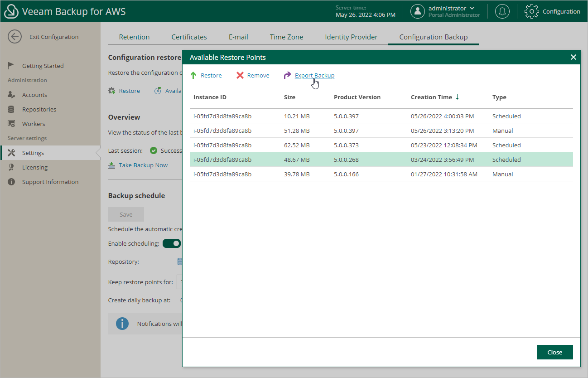Sort by Creation Time column arrow
This screenshot has height=378, width=588.
pyautogui.click(x=457, y=97)
